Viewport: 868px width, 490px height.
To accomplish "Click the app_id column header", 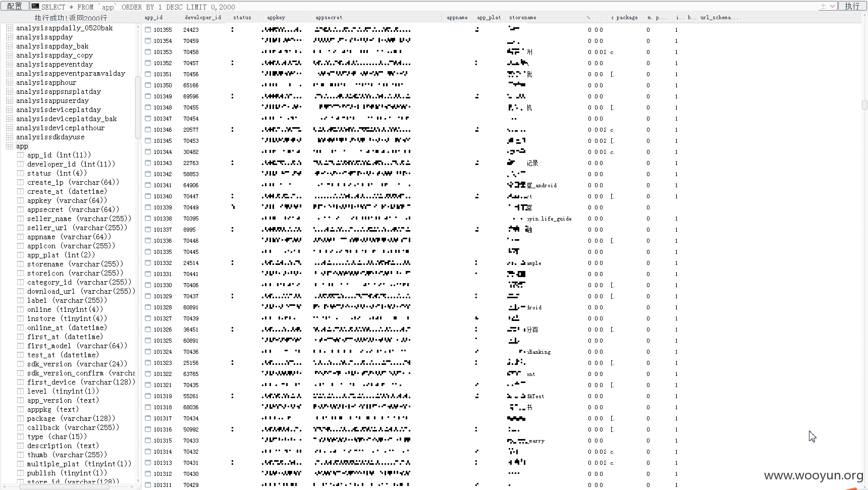I will (154, 17).
